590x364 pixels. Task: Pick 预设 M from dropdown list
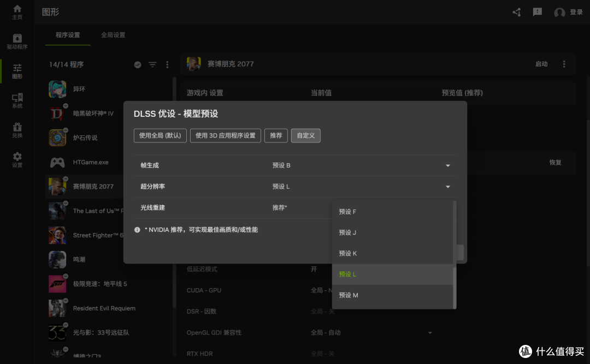(392, 296)
